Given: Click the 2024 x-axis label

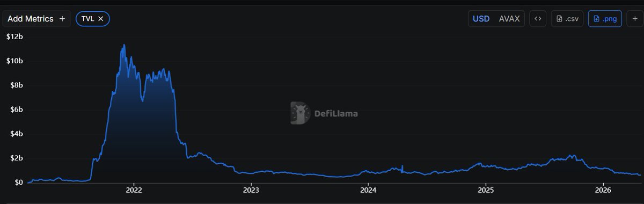Looking at the screenshot, I should (368, 190).
